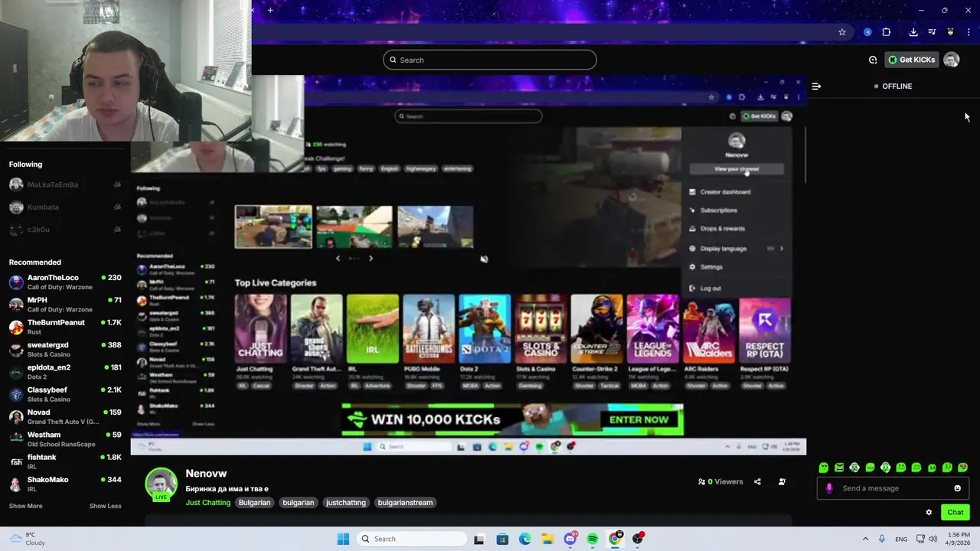The height and width of the screenshot is (551, 980).
Task: Open the emoji picker smiley icon
Action: pos(957,488)
